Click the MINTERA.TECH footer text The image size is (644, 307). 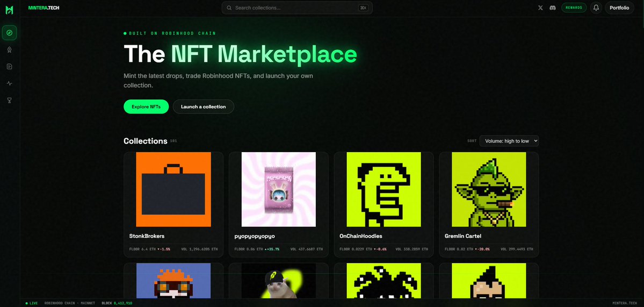[x=626, y=303]
